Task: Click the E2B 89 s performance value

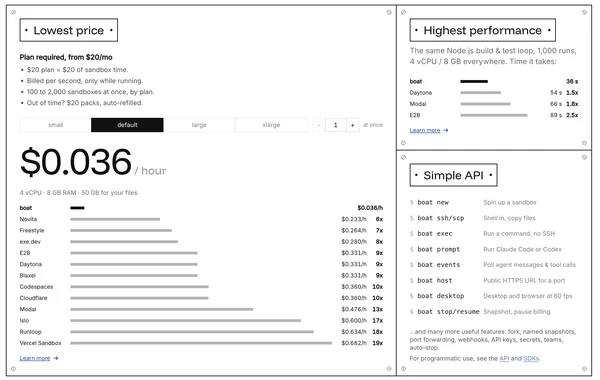Action: (x=556, y=115)
